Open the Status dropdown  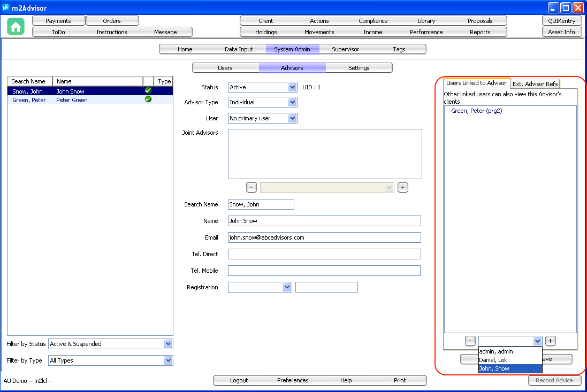point(292,87)
